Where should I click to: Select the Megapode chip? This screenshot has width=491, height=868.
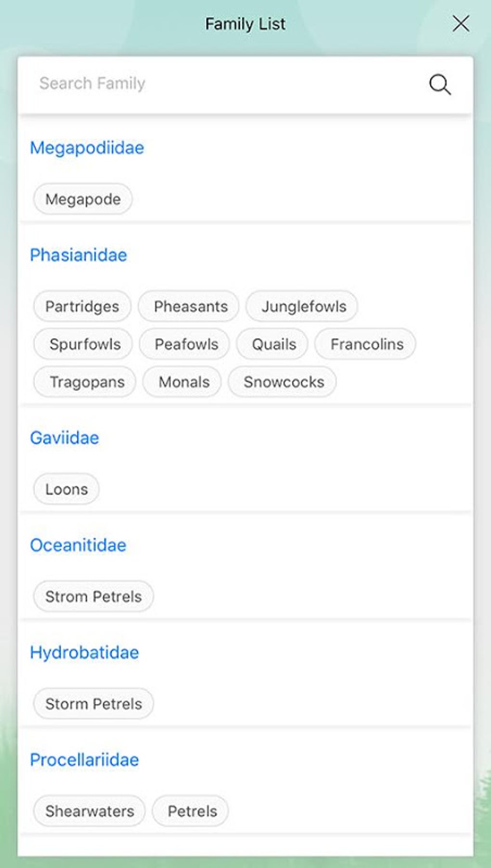point(83,199)
